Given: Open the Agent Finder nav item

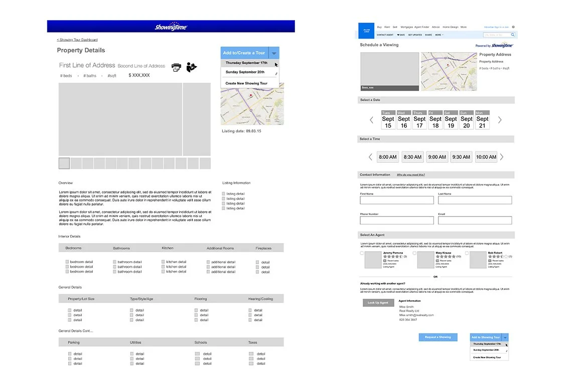Looking at the screenshot, I should click(422, 27).
